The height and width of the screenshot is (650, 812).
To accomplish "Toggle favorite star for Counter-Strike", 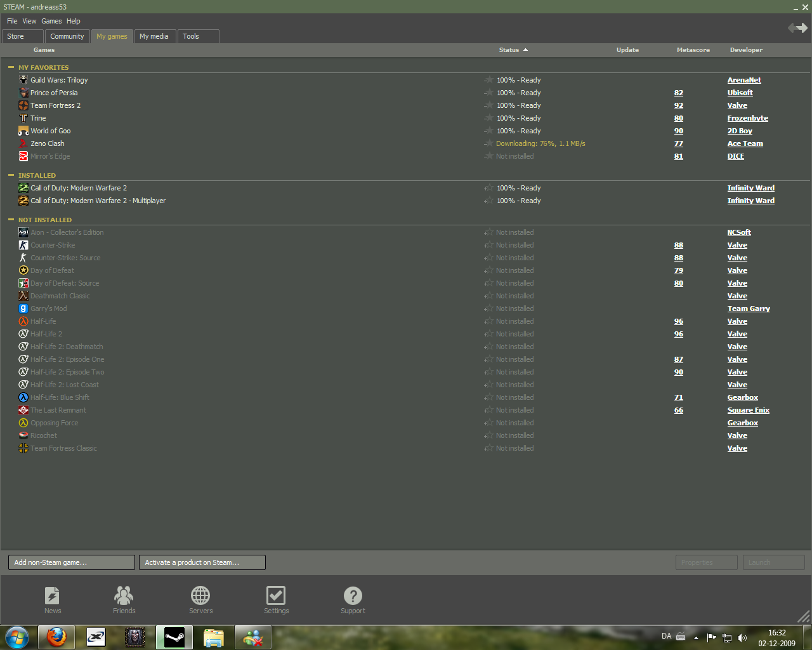I will 489,245.
